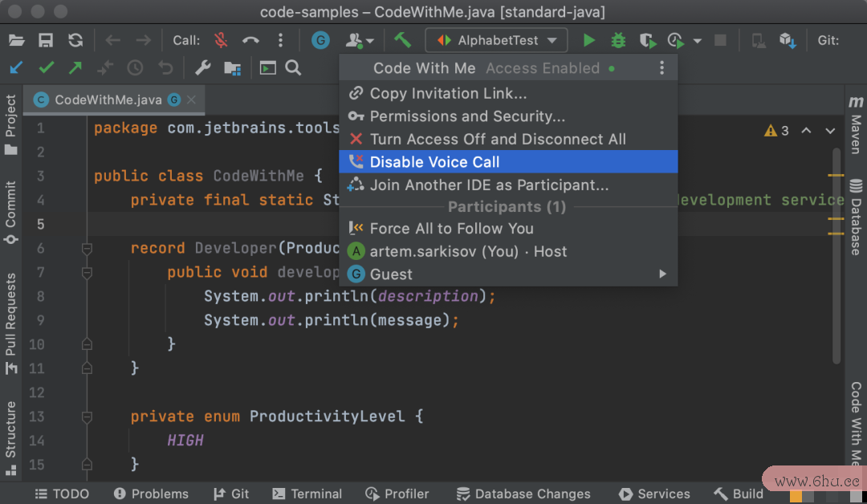
Task: Stop the running process square button
Action: pos(720,40)
